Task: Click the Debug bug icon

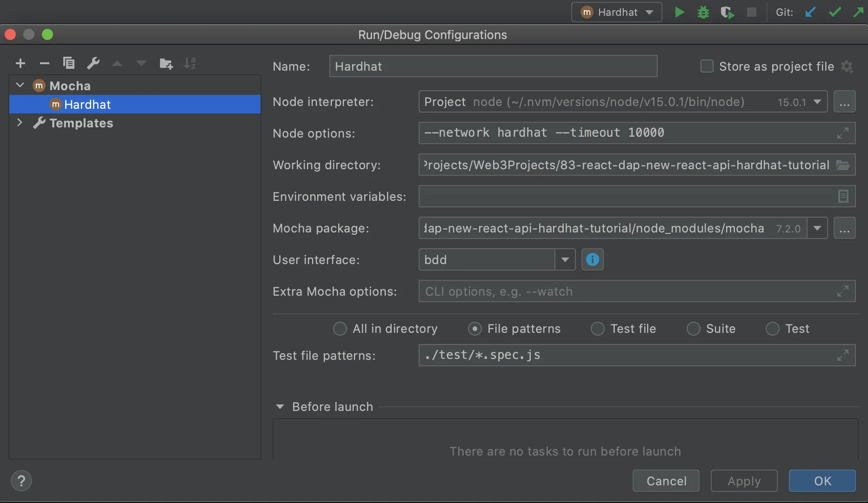Action: tap(703, 12)
